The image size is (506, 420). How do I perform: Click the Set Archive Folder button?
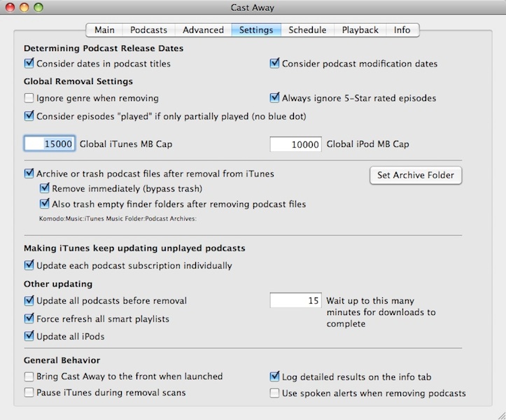tap(415, 175)
